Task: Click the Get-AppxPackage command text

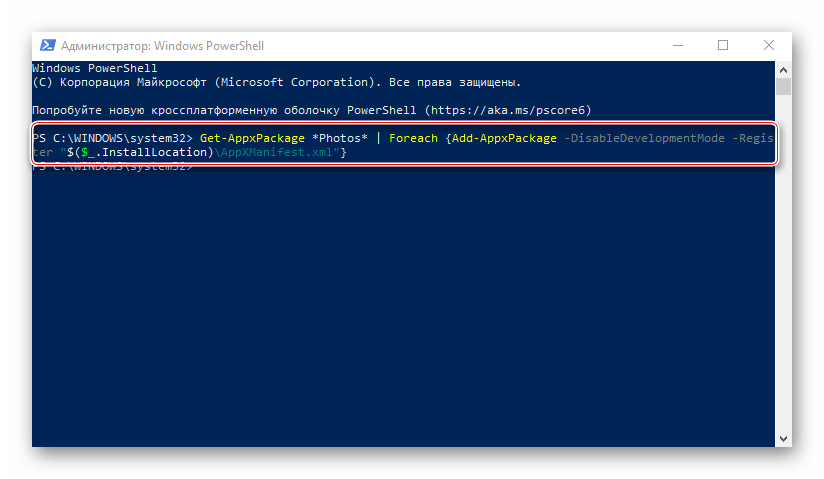Action: pos(252,138)
